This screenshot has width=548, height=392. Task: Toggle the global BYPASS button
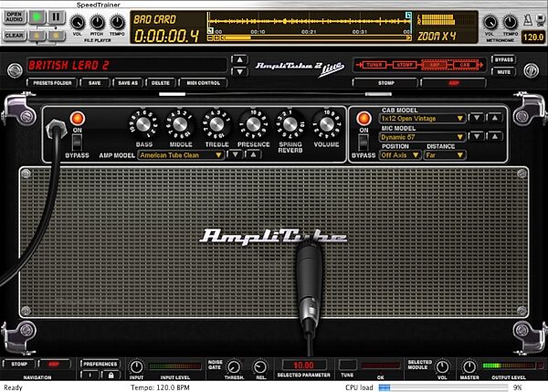click(503, 59)
